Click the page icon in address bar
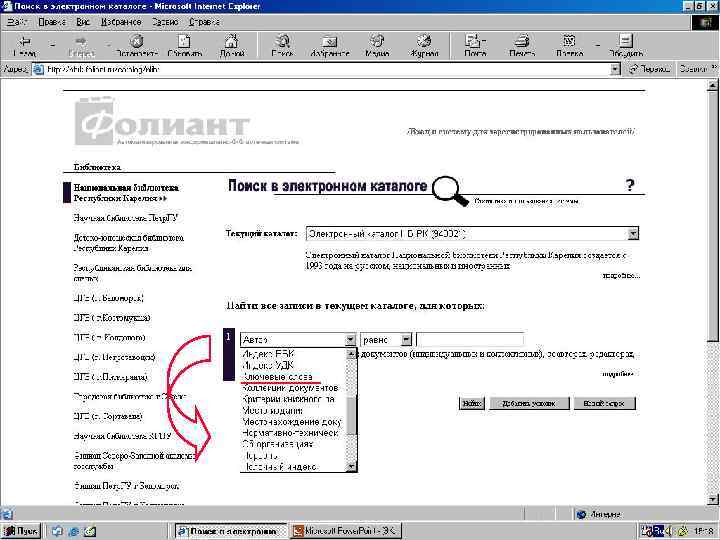This screenshot has height=540, width=720. pyautogui.click(x=39, y=69)
